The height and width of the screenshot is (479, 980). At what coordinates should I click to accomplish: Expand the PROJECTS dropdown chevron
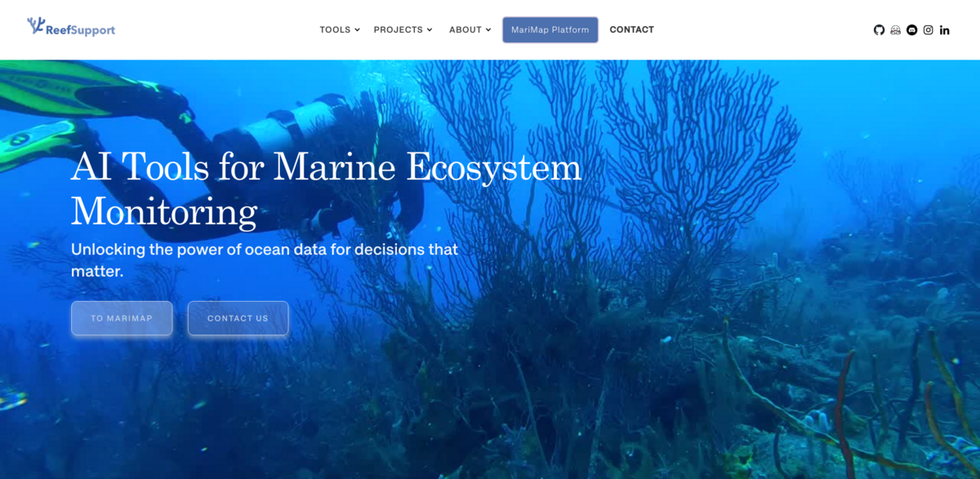tap(430, 29)
